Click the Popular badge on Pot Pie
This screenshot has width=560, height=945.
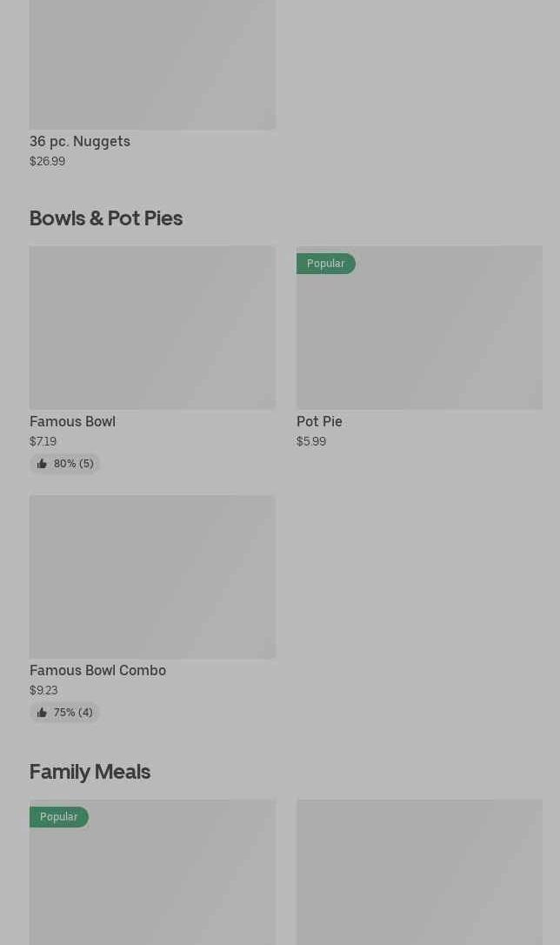pos(326,264)
